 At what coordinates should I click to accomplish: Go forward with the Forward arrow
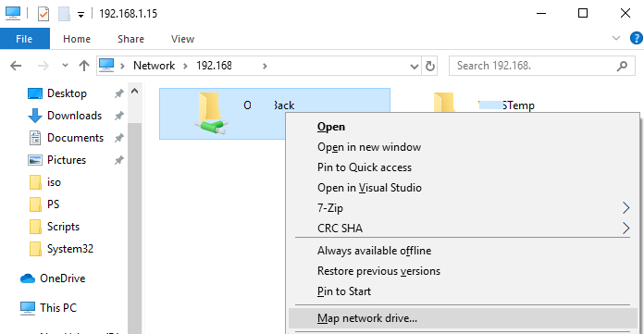click(43, 66)
